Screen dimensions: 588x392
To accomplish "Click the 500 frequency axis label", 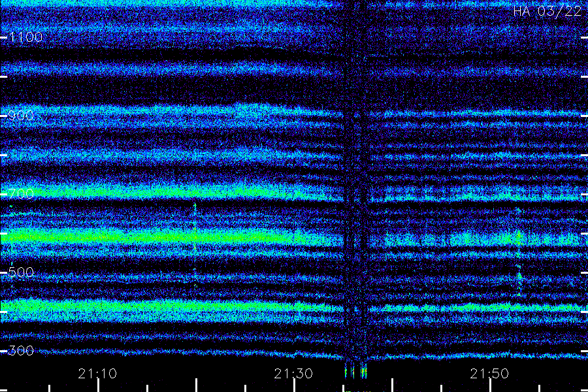I will tap(21, 272).
